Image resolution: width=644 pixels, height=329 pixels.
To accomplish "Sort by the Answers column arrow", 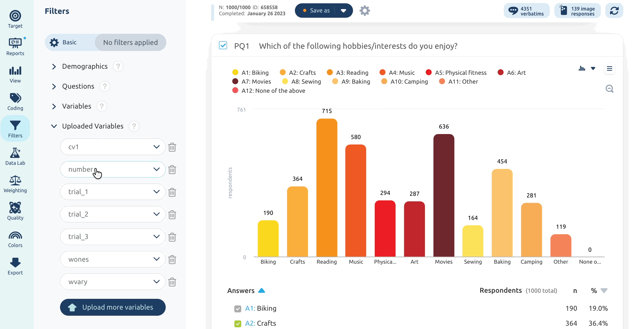I will tap(261, 291).
